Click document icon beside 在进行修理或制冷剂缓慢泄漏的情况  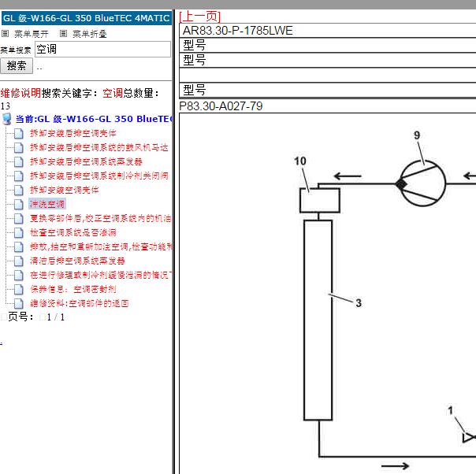point(18,276)
